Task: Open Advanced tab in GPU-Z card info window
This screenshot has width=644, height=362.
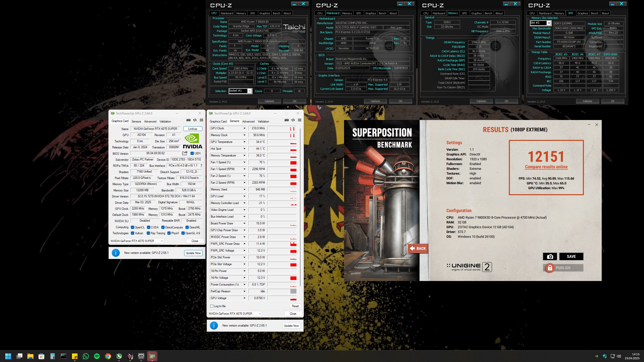Action: tap(150, 122)
